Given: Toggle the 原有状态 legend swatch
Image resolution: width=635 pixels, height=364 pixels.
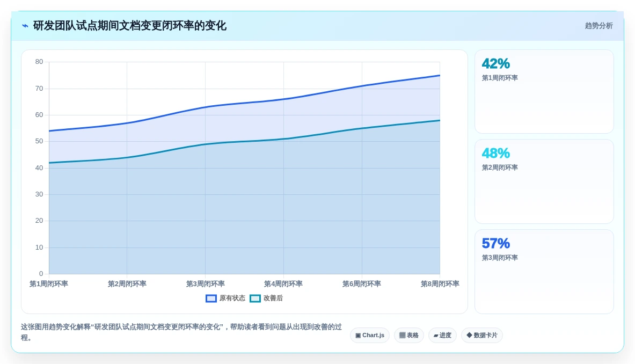Looking at the screenshot, I should [x=211, y=299].
